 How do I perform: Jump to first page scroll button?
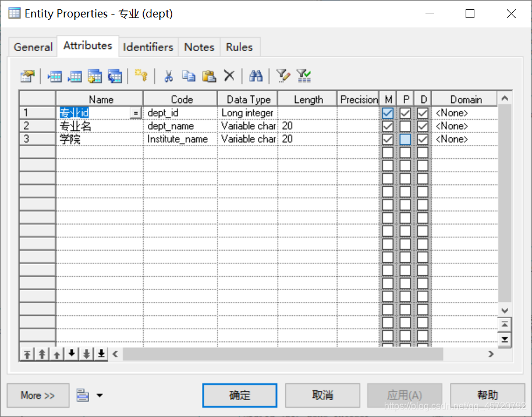click(505, 325)
